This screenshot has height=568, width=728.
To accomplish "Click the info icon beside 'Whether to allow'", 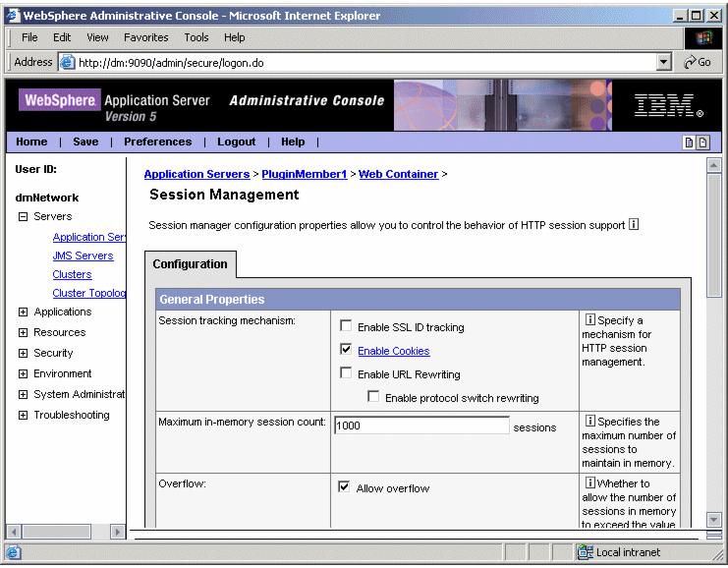I will 589,483.
